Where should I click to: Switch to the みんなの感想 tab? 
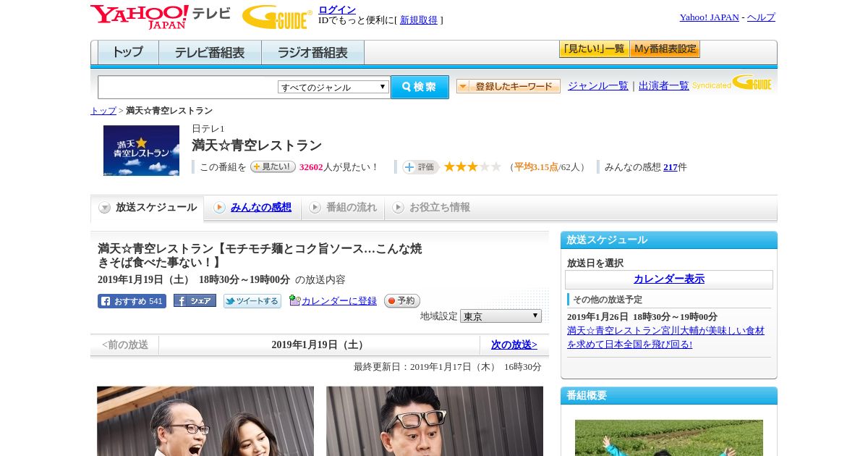(x=253, y=208)
